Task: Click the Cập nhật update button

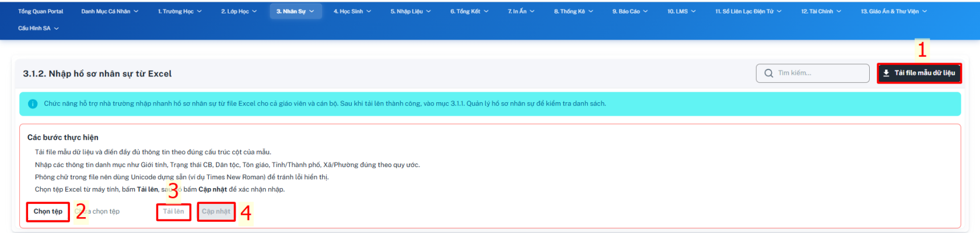Action: (216, 211)
